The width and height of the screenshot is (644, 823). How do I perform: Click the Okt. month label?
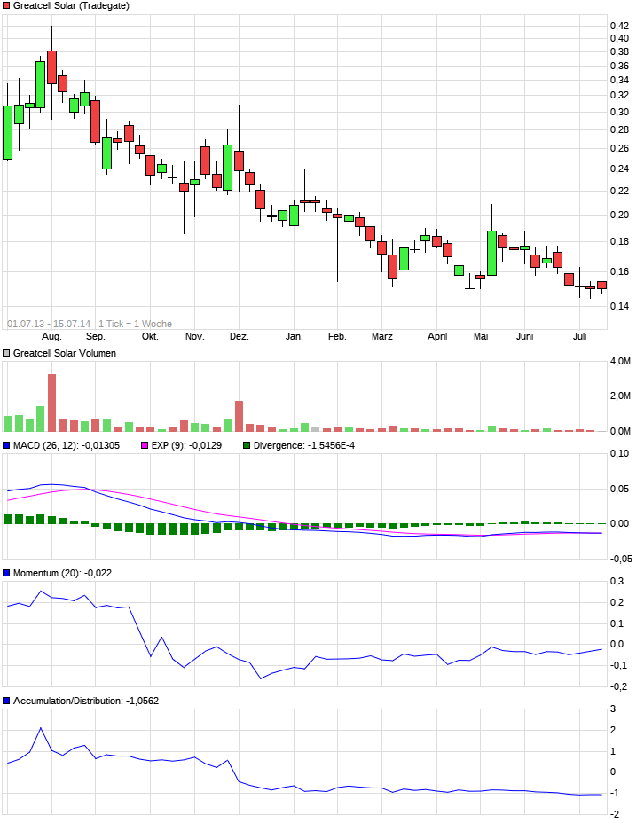click(150, 336)
